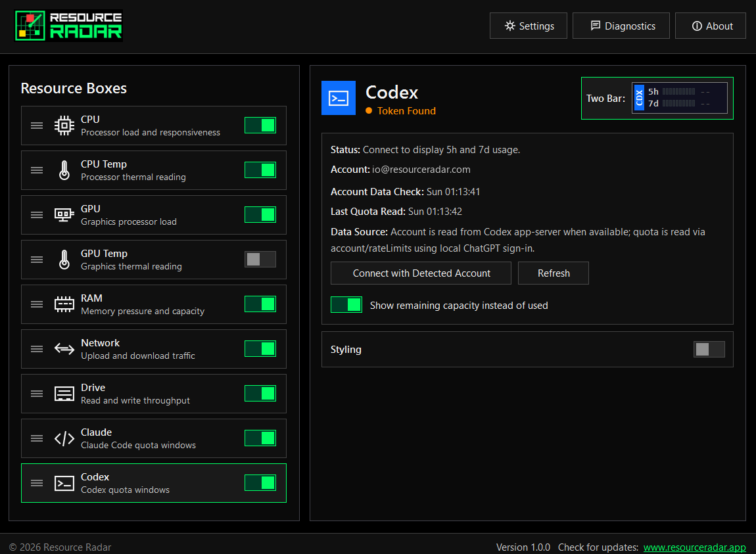Grab the CPU row drag handle
Image resolution: width=756 pixels, height=554 pixels.
pos(37,126)
